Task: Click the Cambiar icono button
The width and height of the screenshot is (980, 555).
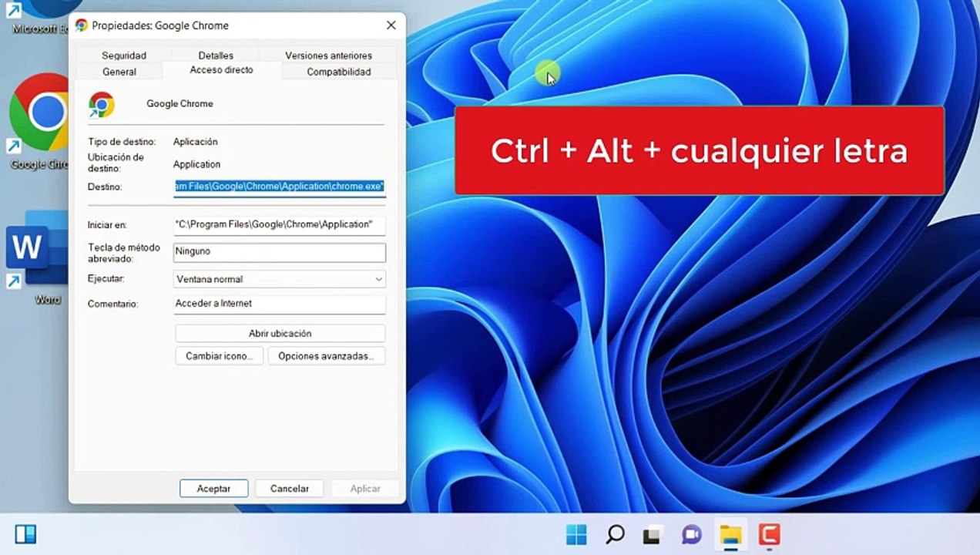Action: pos(220,356)
